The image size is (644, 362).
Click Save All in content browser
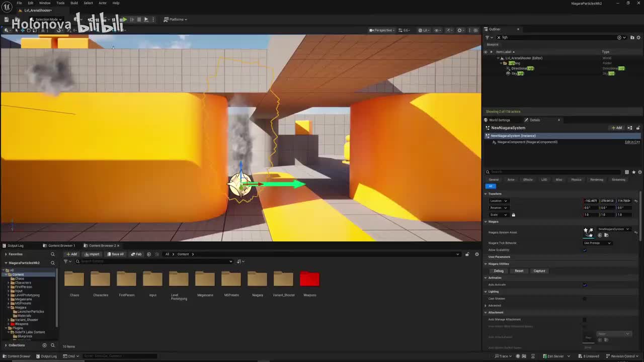(115, 254)
